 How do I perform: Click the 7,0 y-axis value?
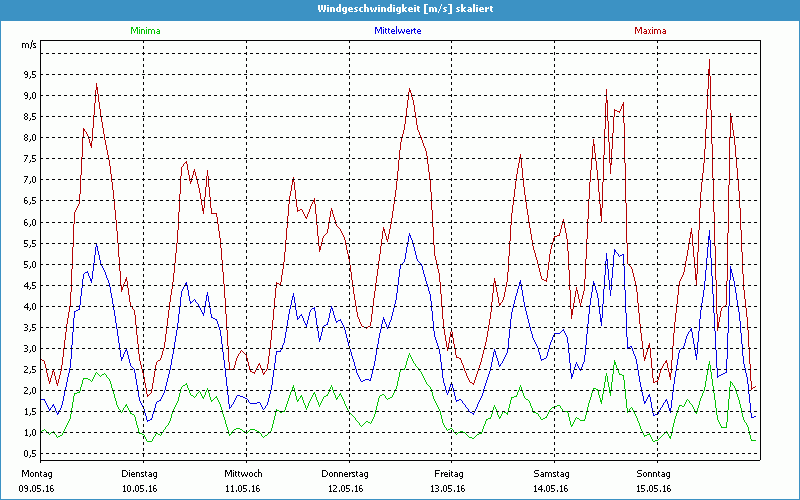(30, 180)
